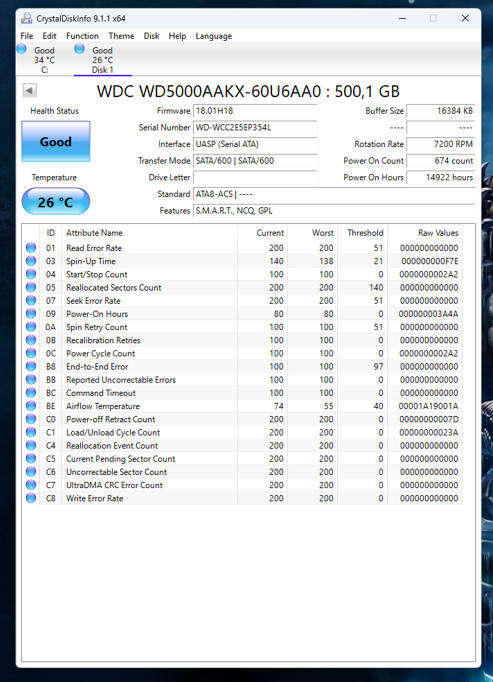Click the status icon for End-to-End Error
The width and height of the screenshot is (493, 682).
point(31,366)
